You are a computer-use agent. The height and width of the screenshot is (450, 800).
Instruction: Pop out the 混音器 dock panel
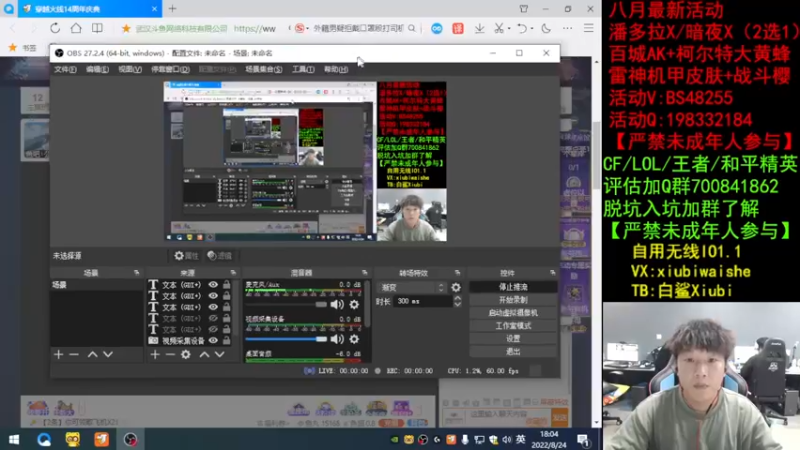click(364, 273)
